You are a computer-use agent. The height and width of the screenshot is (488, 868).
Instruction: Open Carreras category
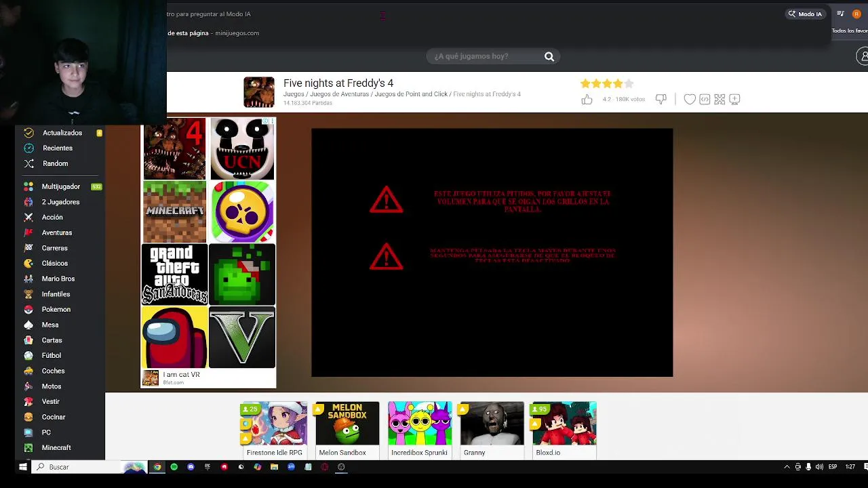pyautogui.click(x=55, y=248)
